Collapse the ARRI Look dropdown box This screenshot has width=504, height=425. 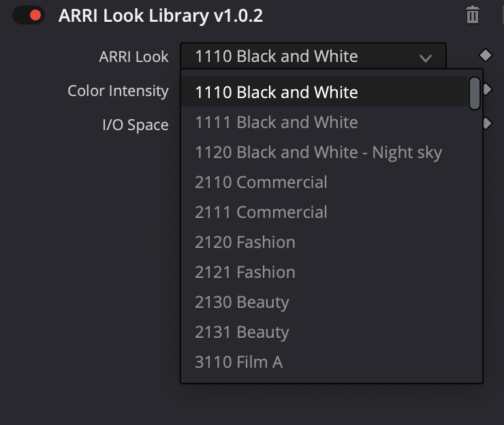click(x=313, y=56)
